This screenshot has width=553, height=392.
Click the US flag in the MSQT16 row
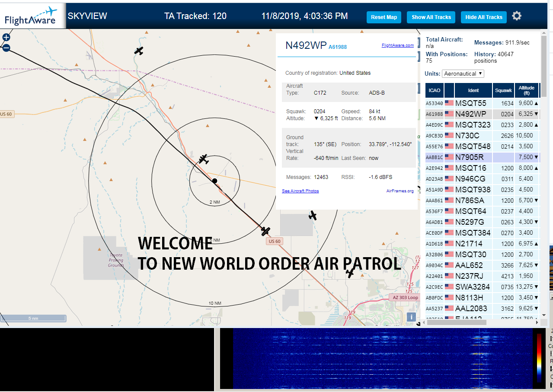click(449, 168)
